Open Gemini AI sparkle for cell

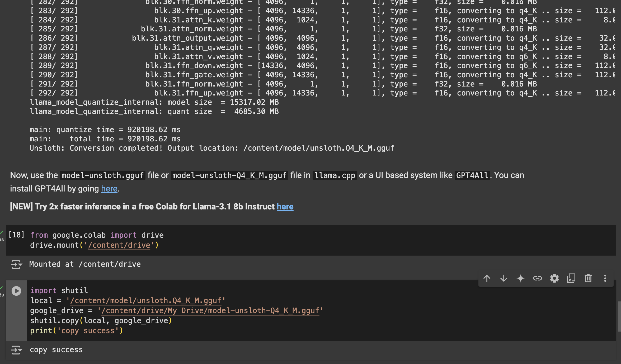tap(521, 278)
